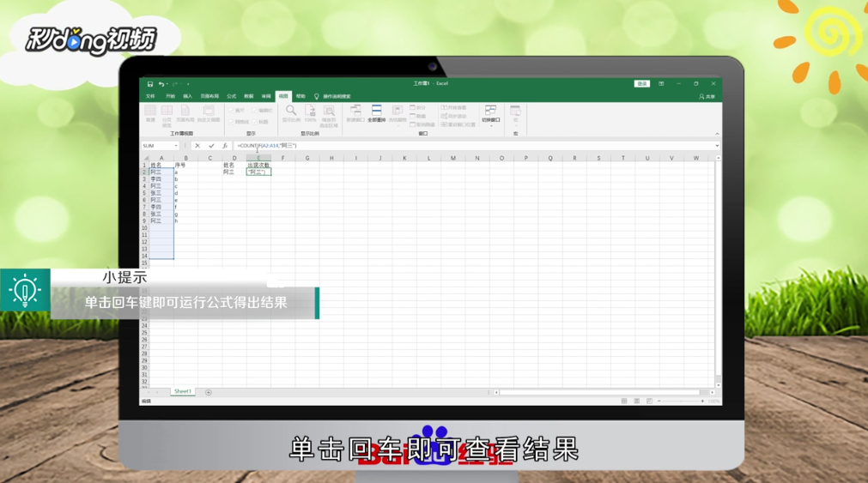Toggle the 网格线 gridlines checkbox

click(232, 122)
